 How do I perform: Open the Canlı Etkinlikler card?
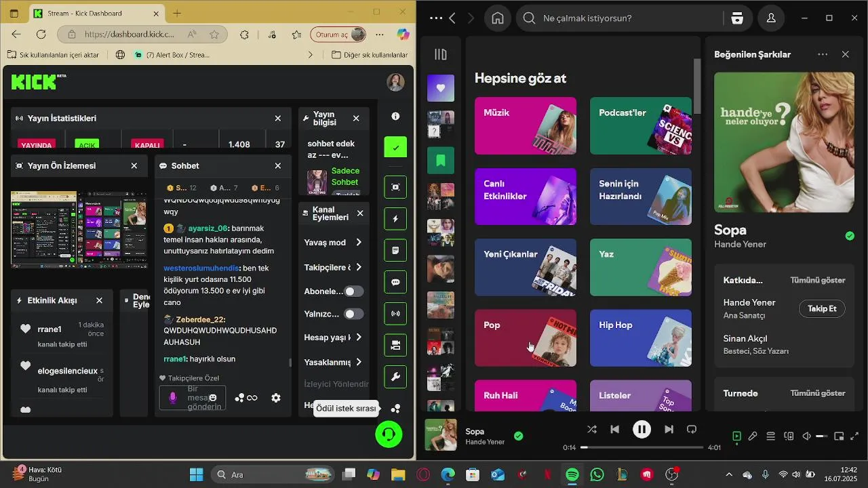pos(526,197)
